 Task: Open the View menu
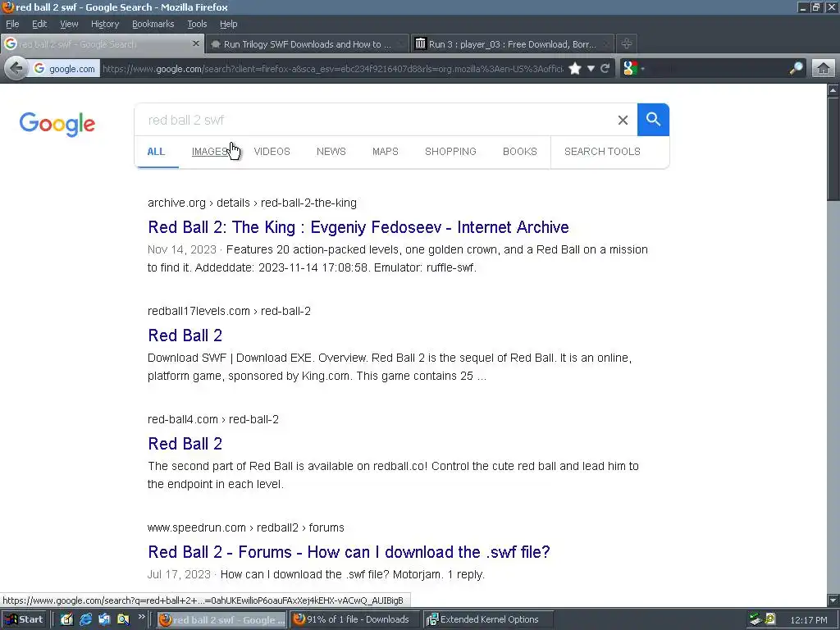69,24
